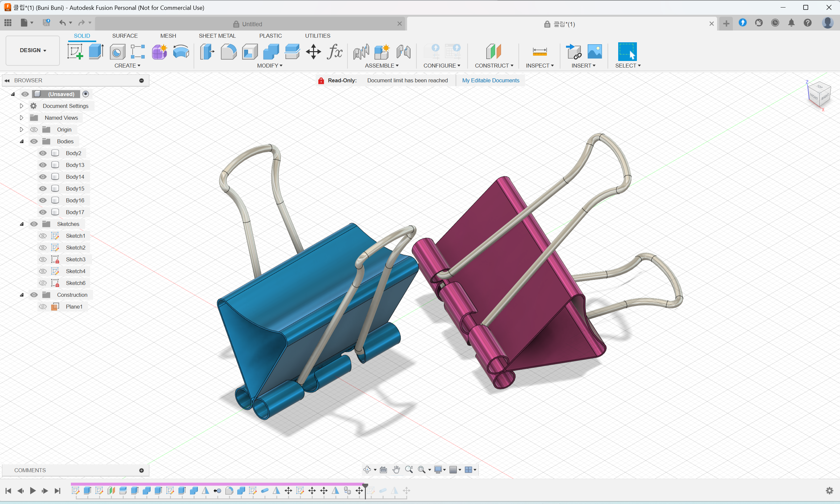
Task: Open the Change Parameters fx tool
Action: (335, 51)
